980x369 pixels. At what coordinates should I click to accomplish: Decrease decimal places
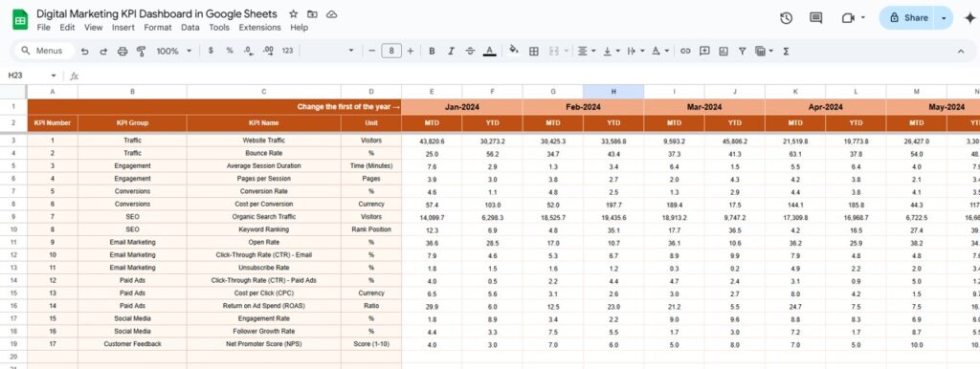249,52
